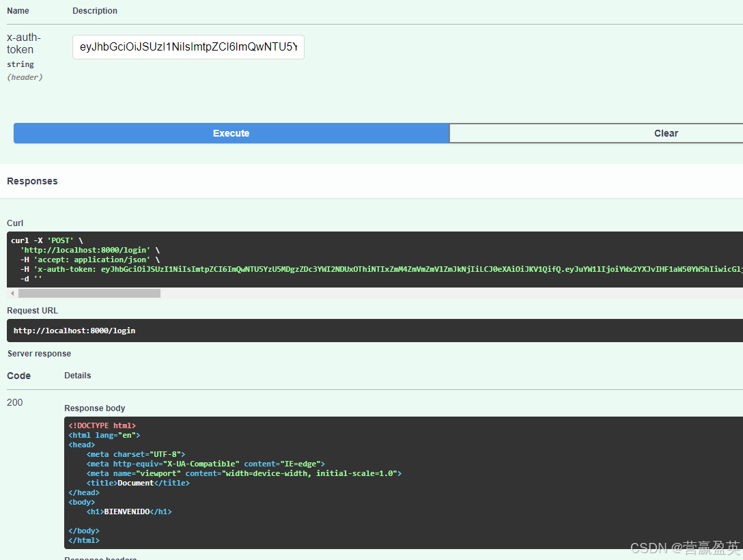Click the 200 status code
Image resolution: width=743 pixels, height=560 pixels.
[14, 402]
